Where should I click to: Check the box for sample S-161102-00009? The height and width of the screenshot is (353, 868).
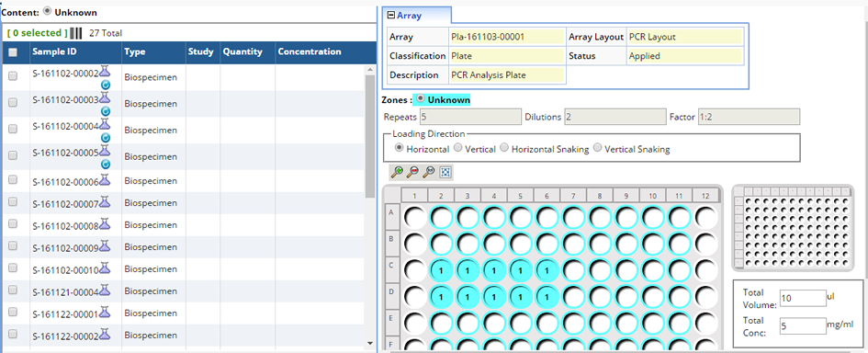(13, 245)
